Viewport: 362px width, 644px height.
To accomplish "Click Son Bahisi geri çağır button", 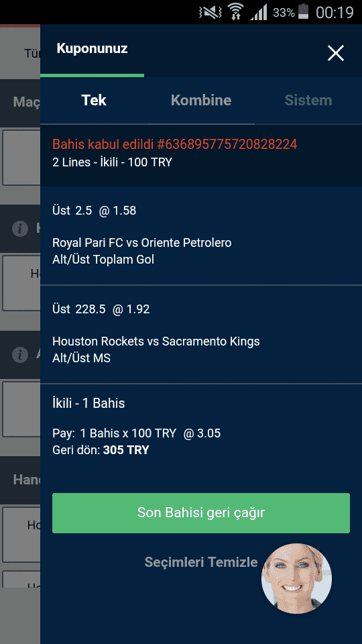I will click(201, 513).
